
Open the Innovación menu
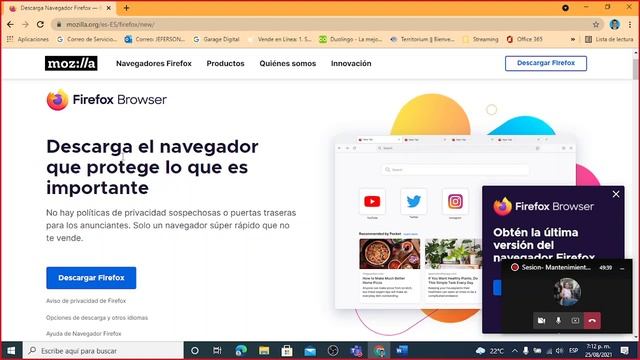(x=351, y=63)
